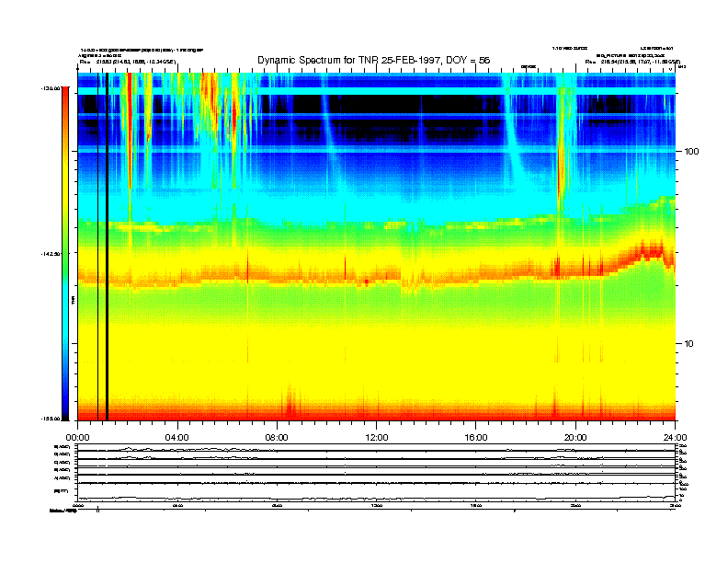Click the '12:00' time label on the main spectrum axis

(377, 438)
